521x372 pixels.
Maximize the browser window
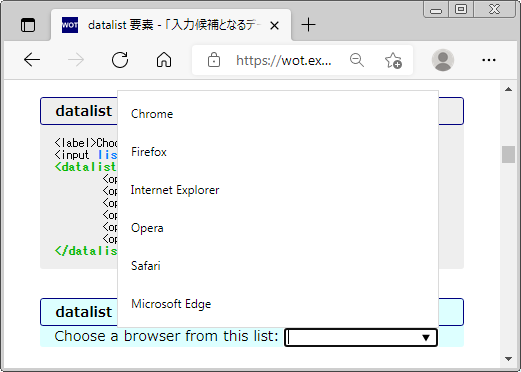pos(461,9)
